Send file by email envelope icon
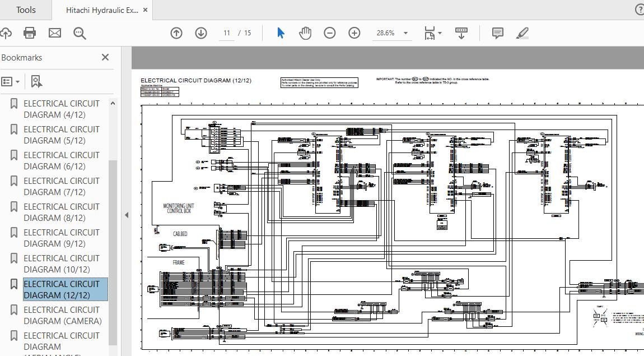This screenshot has height=356, width=644. pyautogui.click(x=55, y=33)
